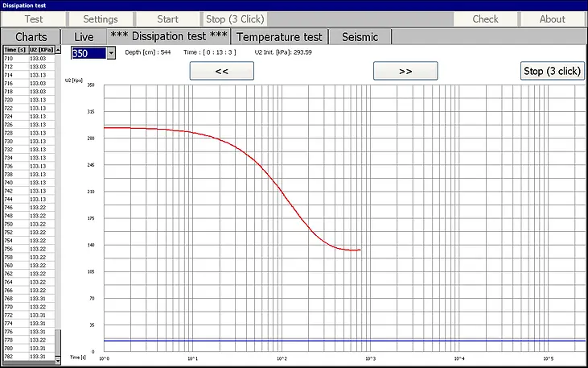
Task: Click the U2 [Kpa] axis title
Action: point(74,81)
